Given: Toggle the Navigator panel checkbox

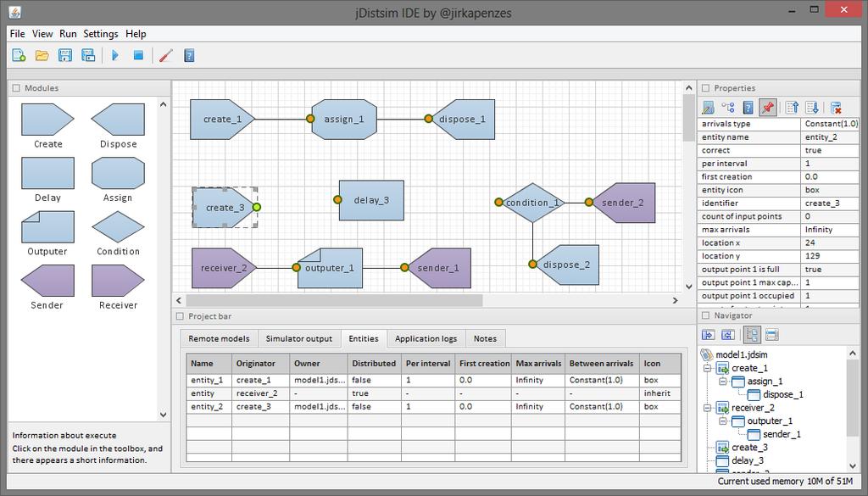Looking at the screenshot, I should [x=705, y=315].
